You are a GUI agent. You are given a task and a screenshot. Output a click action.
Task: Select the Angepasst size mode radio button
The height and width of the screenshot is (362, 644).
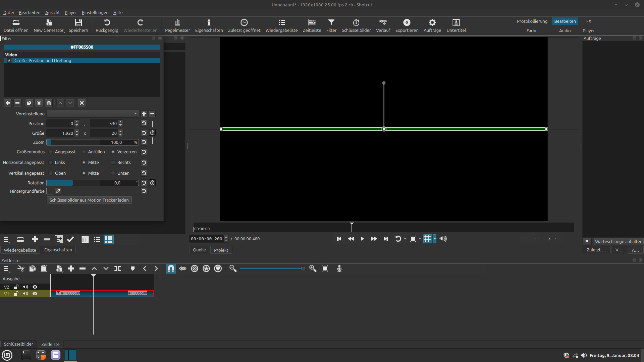51,152
